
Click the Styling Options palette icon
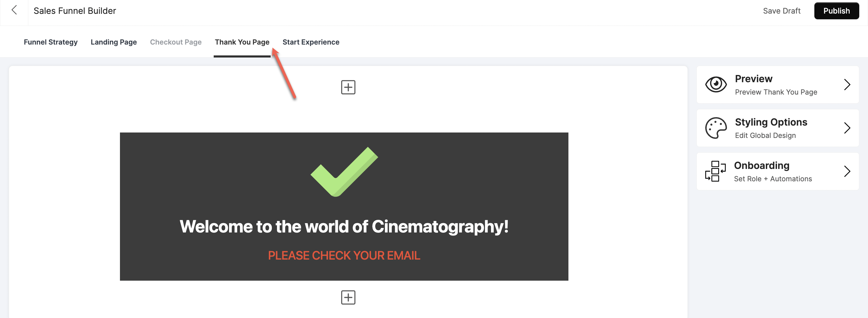[x=716, y=128]
